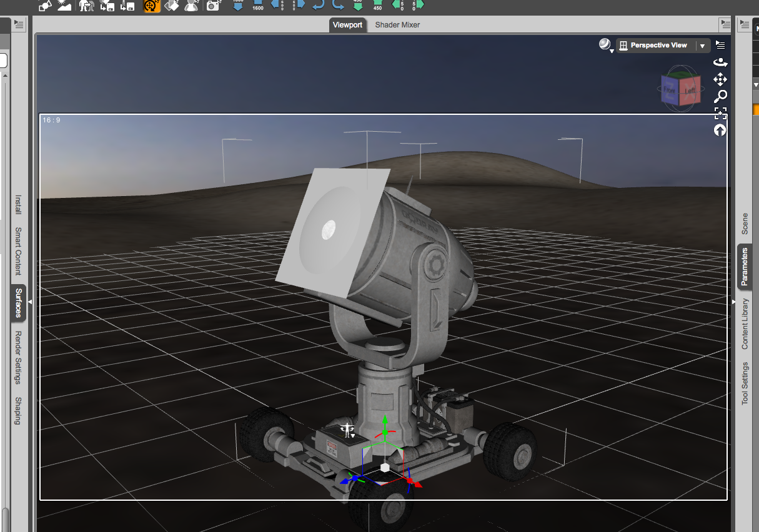Select the orange Universal manipulator tool
Screen dimensions: 759x532
(152, 6)
